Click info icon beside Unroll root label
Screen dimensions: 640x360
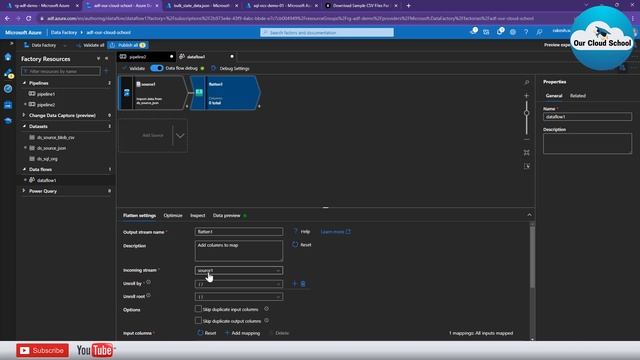[149, 296]
